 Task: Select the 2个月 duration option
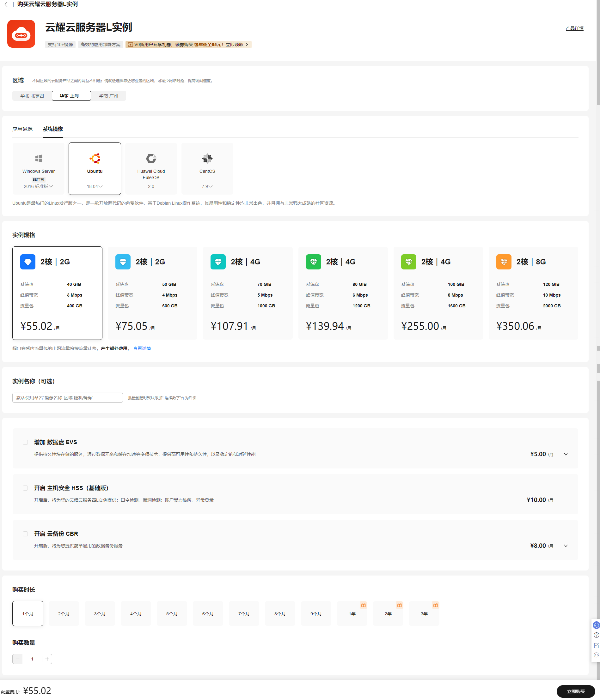click(64, 613)
